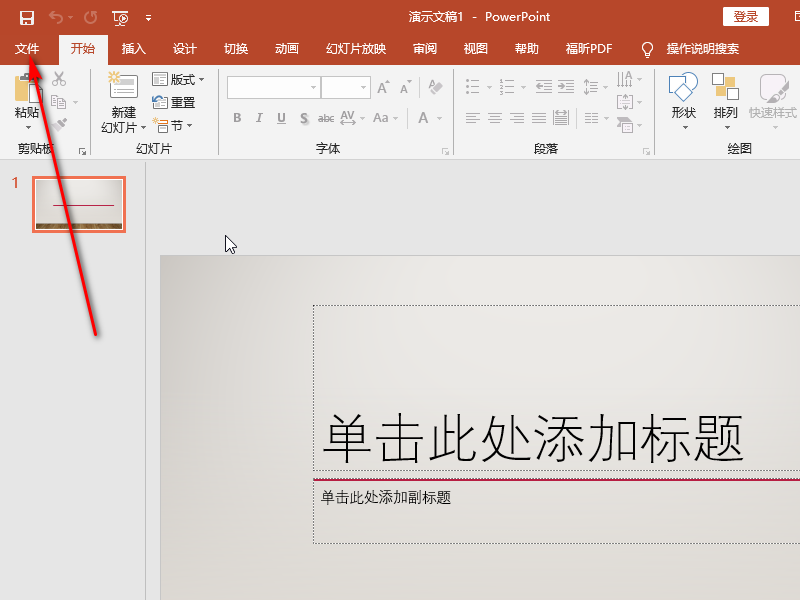800x600 pixels.
Task: Open the text direction menu
Action: pyautogui.click(x=629, y=80)
